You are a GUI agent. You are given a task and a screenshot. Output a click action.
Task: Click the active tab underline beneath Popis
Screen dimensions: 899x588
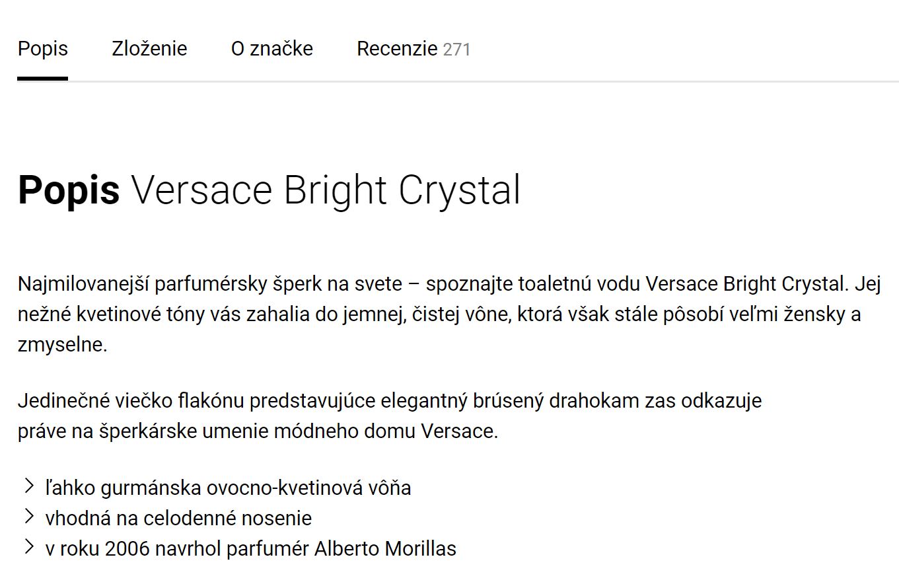[x=43, y=79]
